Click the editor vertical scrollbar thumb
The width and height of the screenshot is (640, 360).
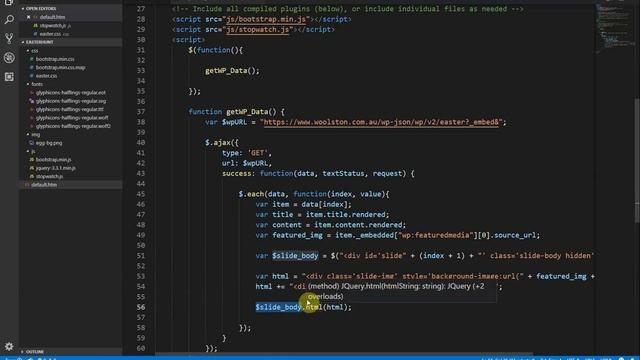637,160
